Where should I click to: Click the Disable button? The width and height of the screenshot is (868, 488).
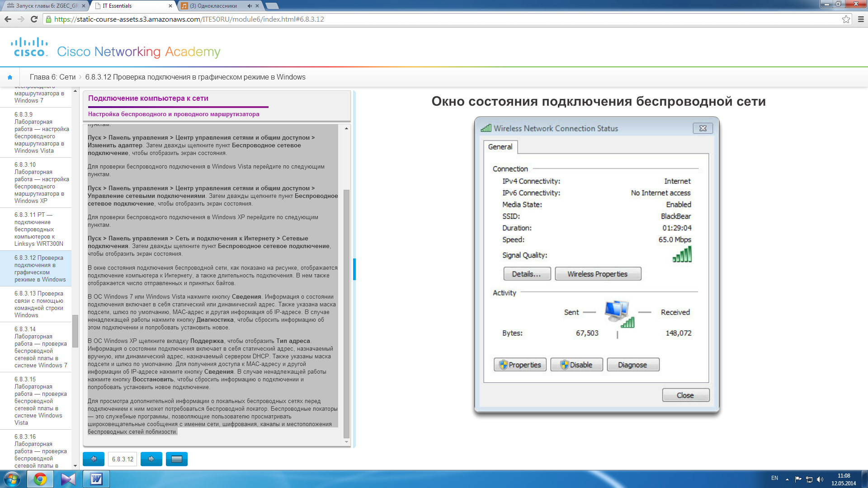pyautogui.click(x=576, y=365)
